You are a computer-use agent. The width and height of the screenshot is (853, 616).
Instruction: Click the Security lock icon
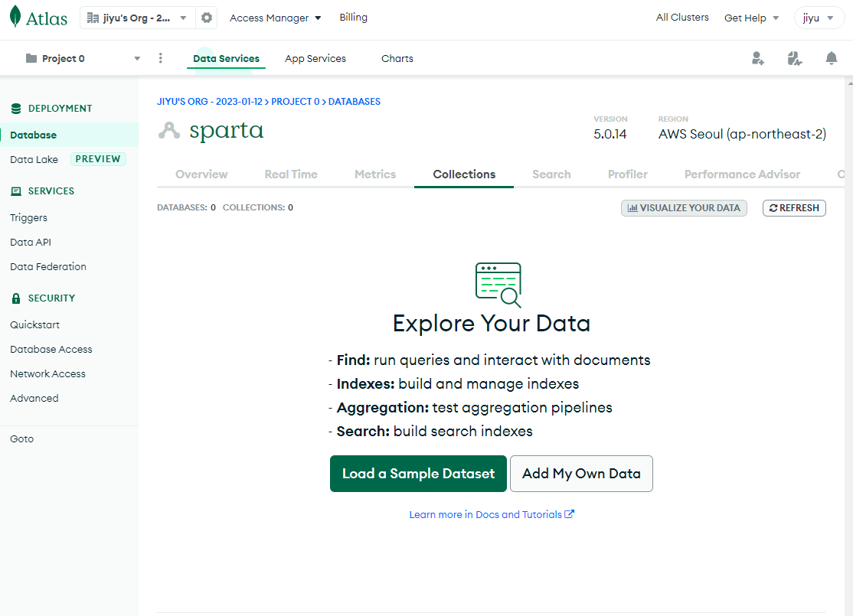[x=16, y=298]
